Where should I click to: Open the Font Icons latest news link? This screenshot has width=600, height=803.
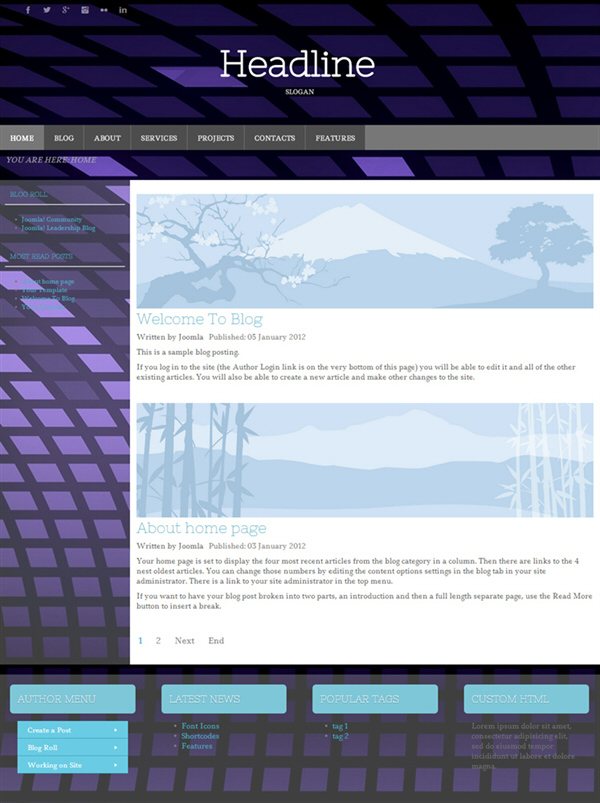pyautogui.click(x=201, y=726)
